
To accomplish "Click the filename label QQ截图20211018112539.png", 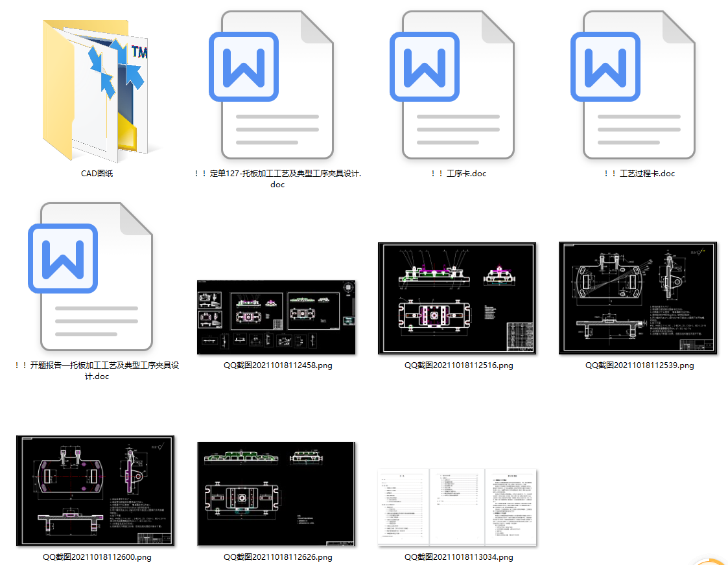I will 639,365.
